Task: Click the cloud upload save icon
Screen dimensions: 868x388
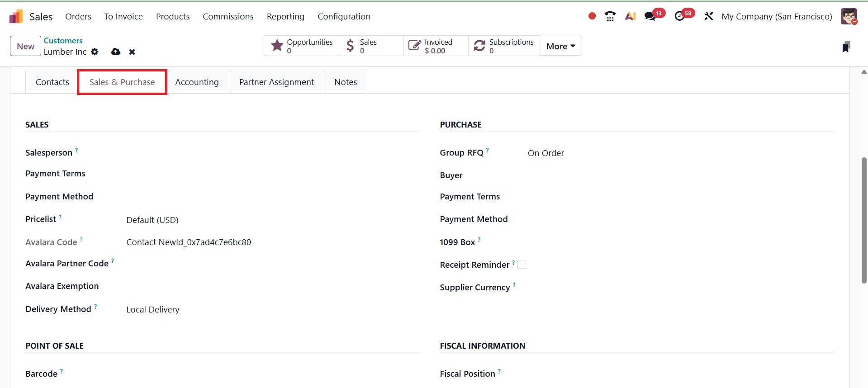Action: (116, 52)
